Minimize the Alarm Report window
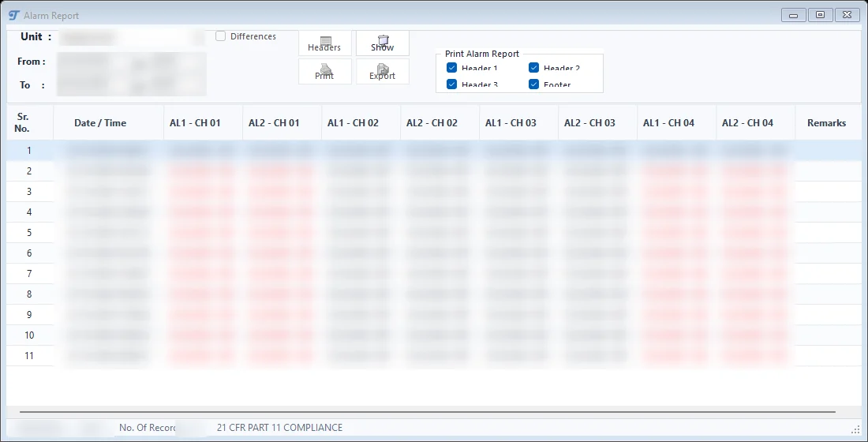Image resolution: width=868 pixels, height=442 pixels. point(794,15)
